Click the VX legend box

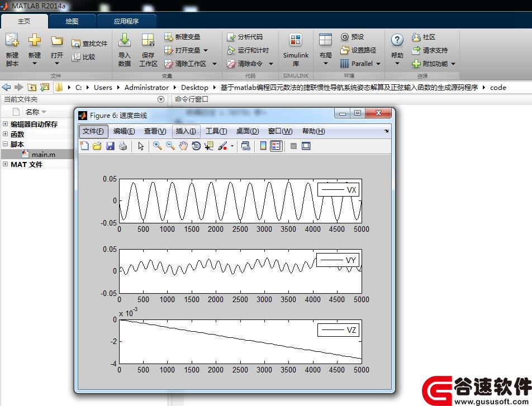[338, 190]
